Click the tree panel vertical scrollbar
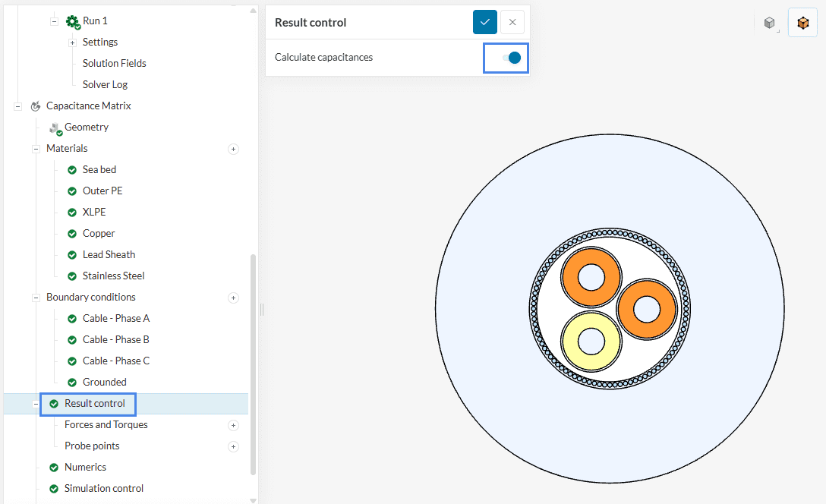The width and height of the screenshot is (826, 504). click(x=253, y=364)
